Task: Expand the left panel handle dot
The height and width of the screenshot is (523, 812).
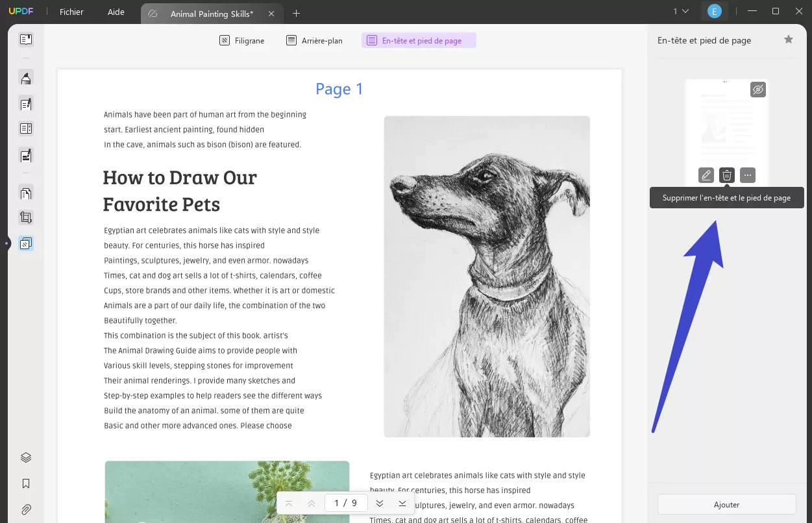Action: (6, 243)
